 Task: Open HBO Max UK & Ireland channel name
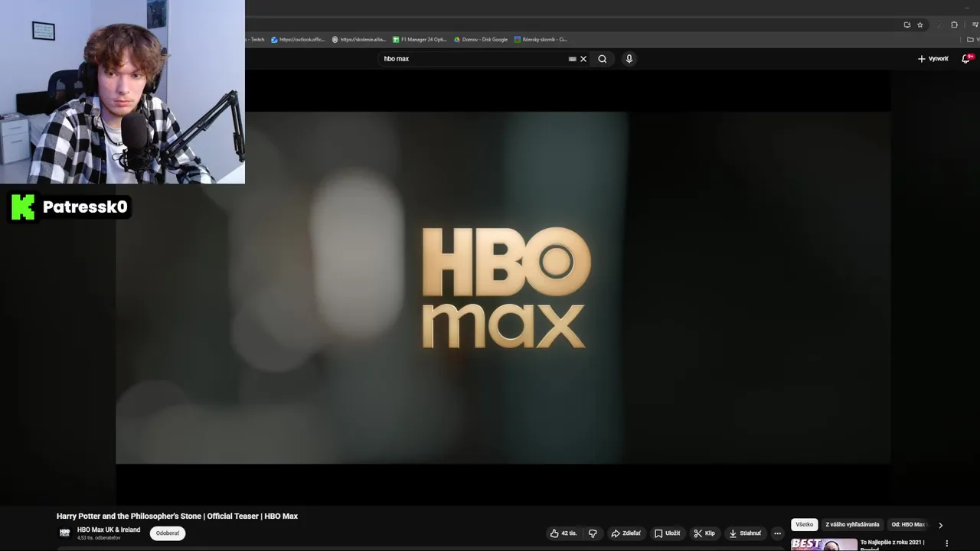pyautogui.click(x=109, y=530)
